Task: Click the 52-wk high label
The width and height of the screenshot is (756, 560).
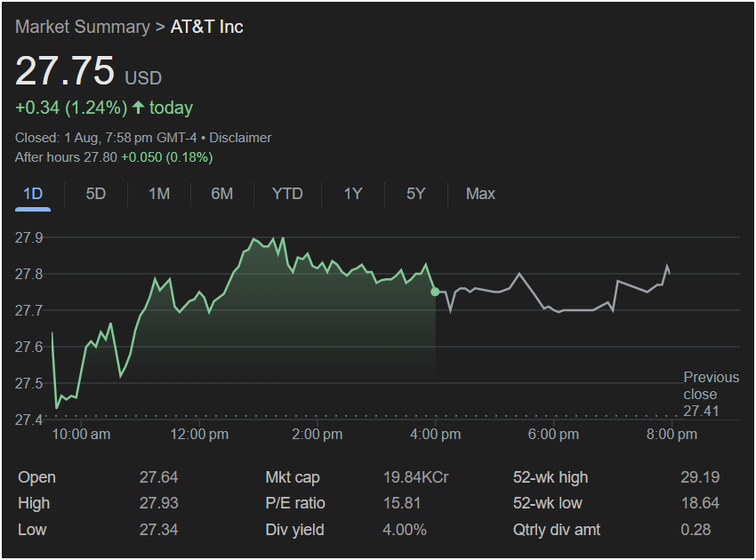Action: [551, 477]
